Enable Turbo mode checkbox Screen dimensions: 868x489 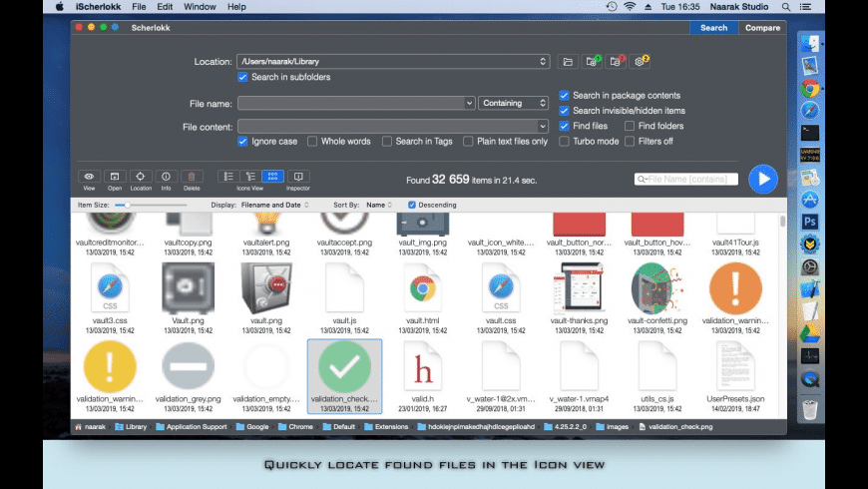tap(564, 142)
